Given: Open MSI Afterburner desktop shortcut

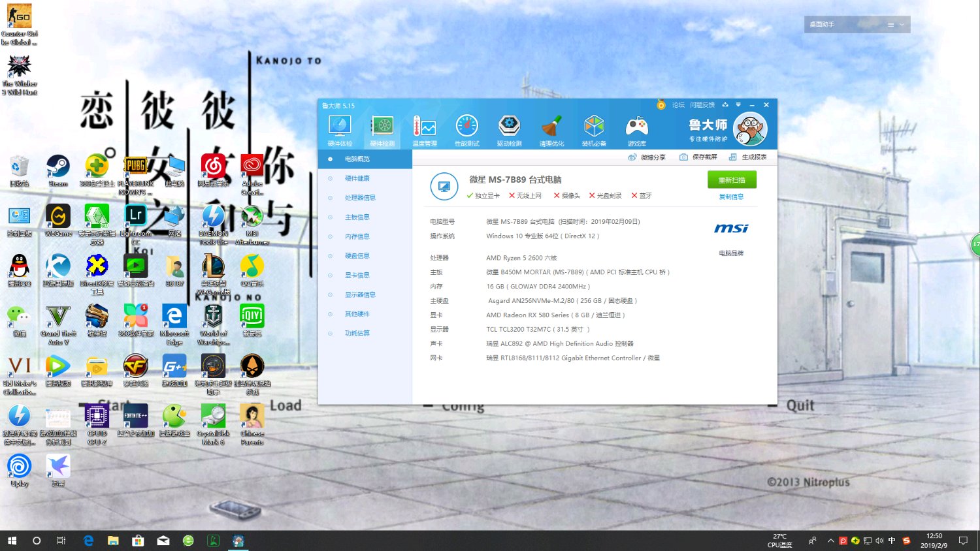Looking at the screenshot, I should point(252,225).
